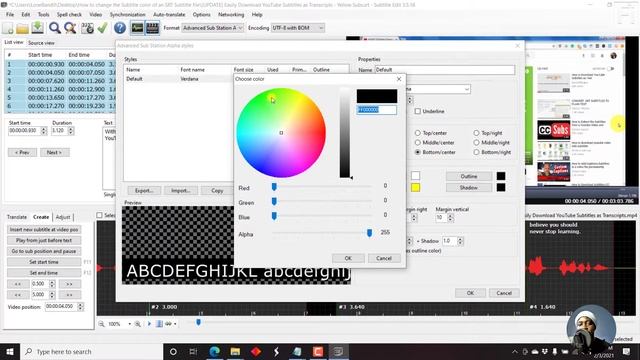Toggle the waveform display toolbar icon

[x=137, y=28]
